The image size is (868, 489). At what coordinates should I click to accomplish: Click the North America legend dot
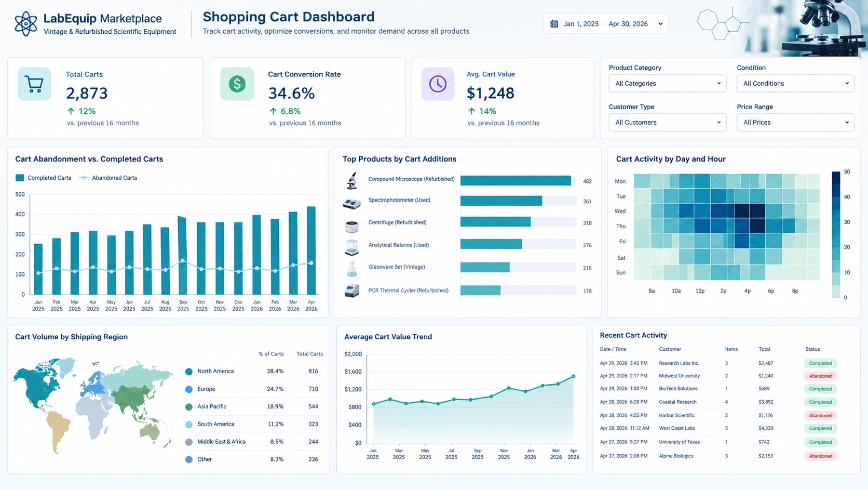pos(189,372)
